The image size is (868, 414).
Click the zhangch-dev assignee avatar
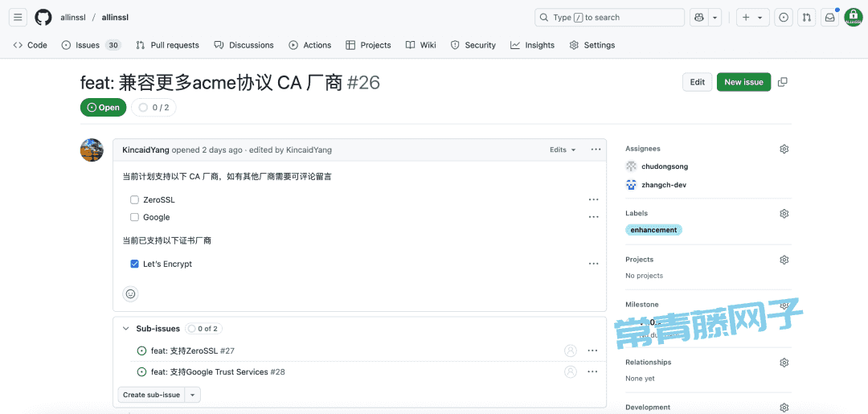631,185
